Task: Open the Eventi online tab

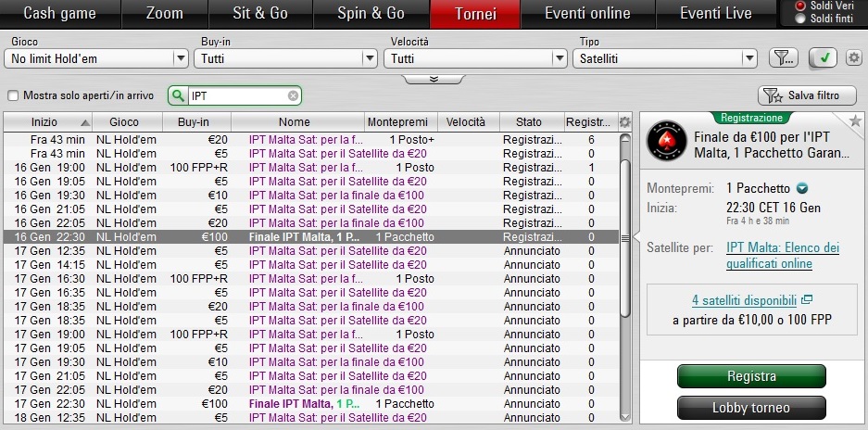Action: click(x=588, y=13)
